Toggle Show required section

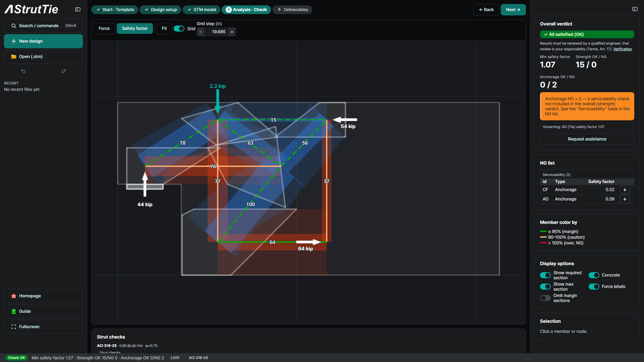[545, 275]
